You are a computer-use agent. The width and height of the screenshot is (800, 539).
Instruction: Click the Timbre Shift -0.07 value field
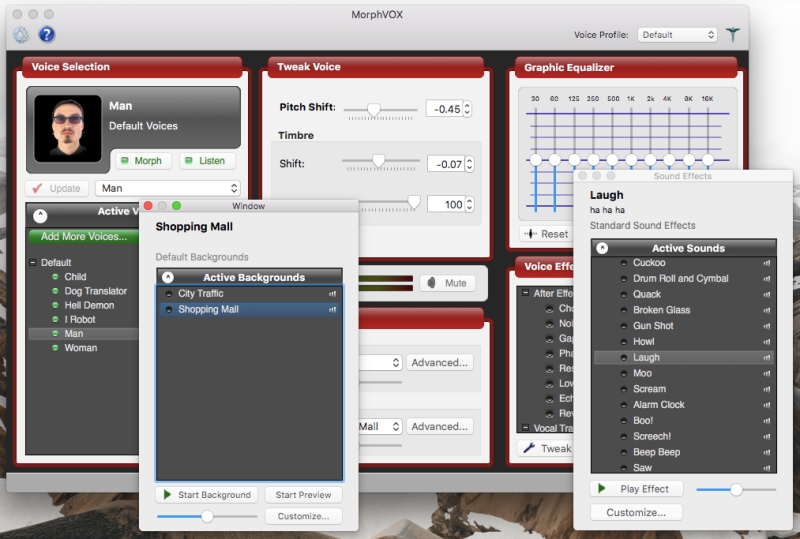[446, 164]
